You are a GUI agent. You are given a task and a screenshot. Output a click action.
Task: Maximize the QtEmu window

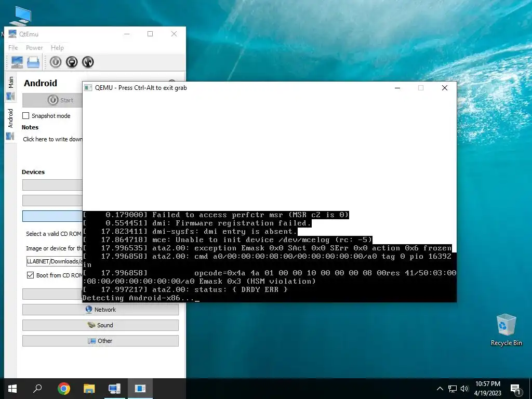150,34
